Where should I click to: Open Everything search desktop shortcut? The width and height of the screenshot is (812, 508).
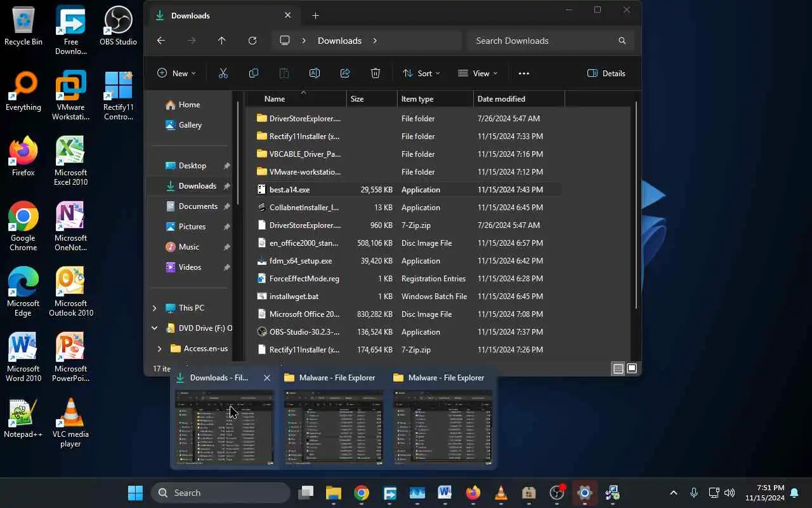pos(23,91)
